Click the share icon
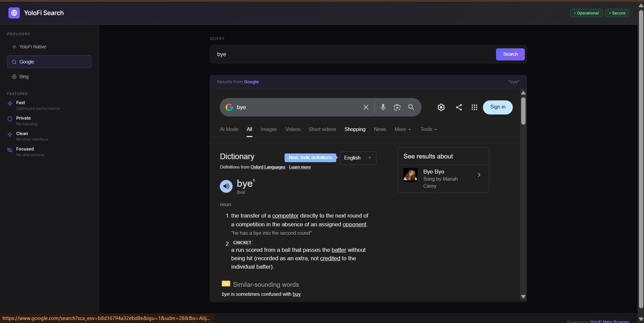644x323 pixels. pyautogui.click(x=459, y=107)
